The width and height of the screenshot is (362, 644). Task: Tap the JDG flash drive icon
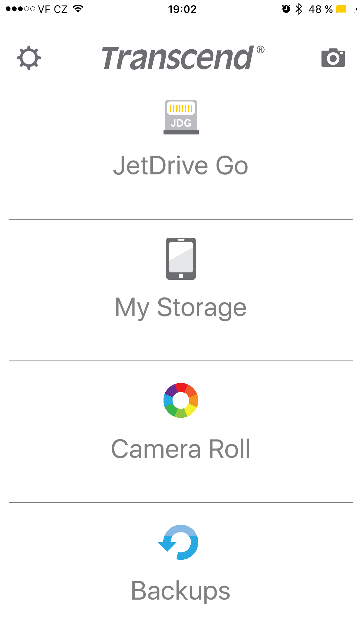pos(181,117)
